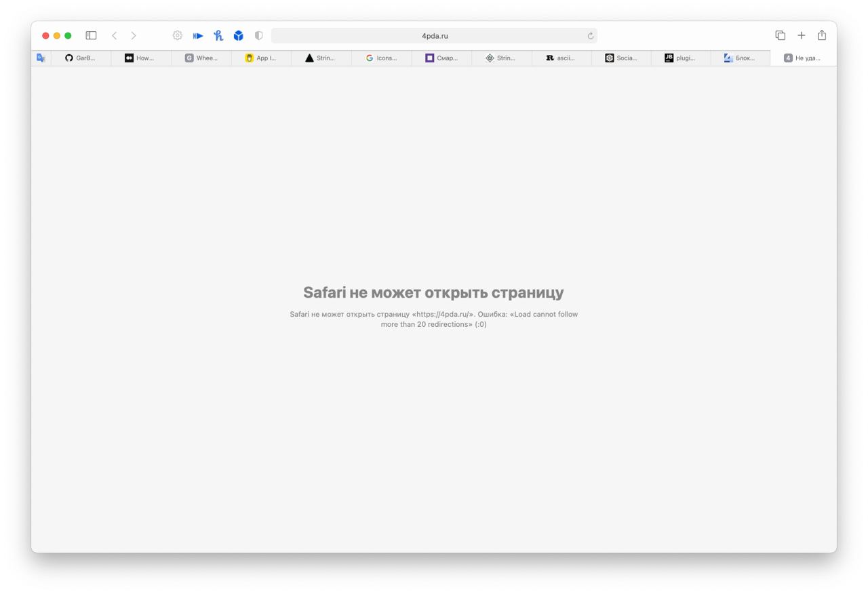Image resolution: width=868 pixels, height=594 pixels.
Task: Reload the 4pda.ru page
Action: (591, 36)
